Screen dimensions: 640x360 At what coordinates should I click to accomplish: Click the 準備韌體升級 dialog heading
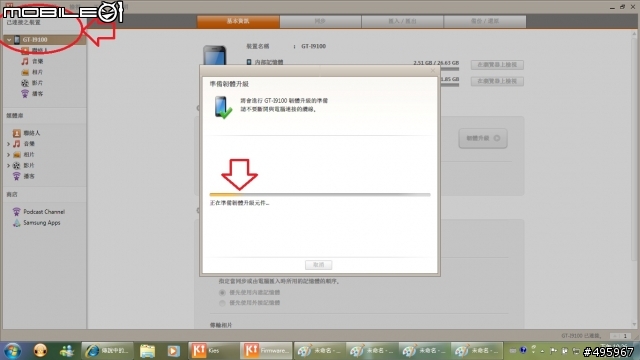229,84
